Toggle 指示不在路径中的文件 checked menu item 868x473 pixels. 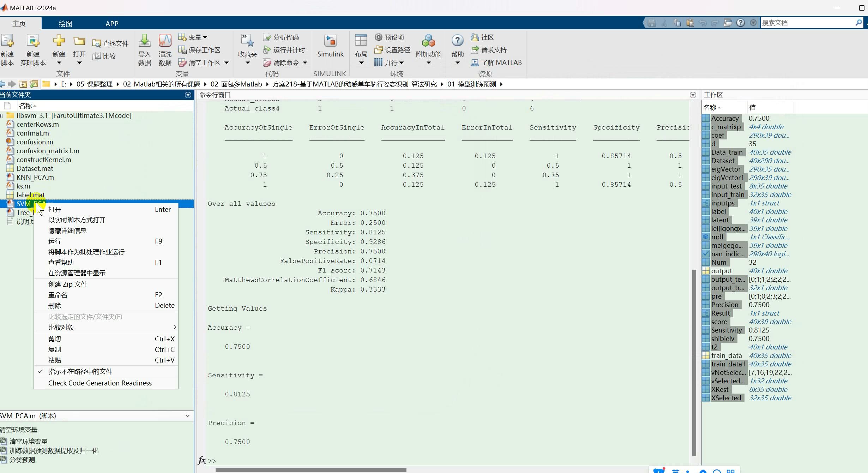coord(80,371)
